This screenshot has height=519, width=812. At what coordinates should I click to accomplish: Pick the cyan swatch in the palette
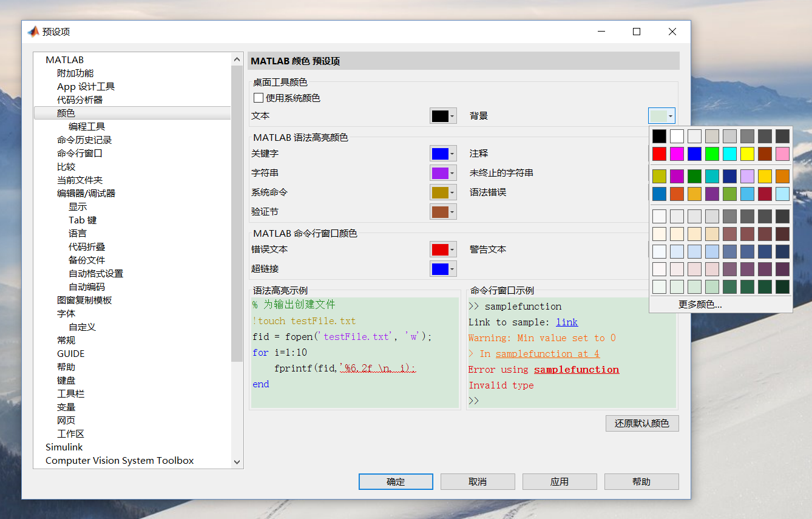[x=729, y=154]
